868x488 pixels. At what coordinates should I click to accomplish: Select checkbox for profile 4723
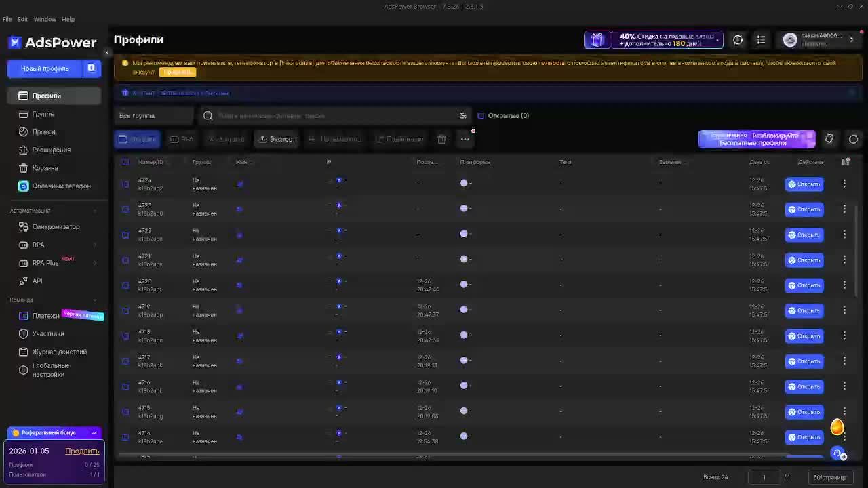(x=125, y=209)
